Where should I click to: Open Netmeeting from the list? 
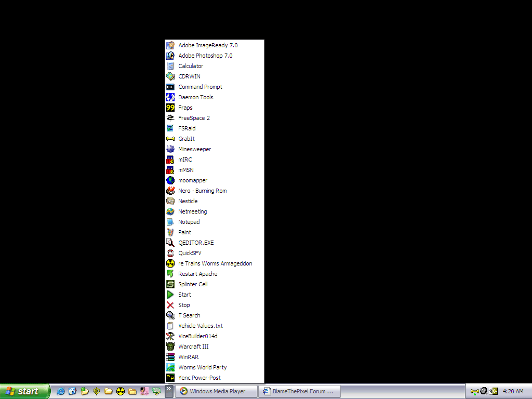pyautogui.click(x=215, y=211)
